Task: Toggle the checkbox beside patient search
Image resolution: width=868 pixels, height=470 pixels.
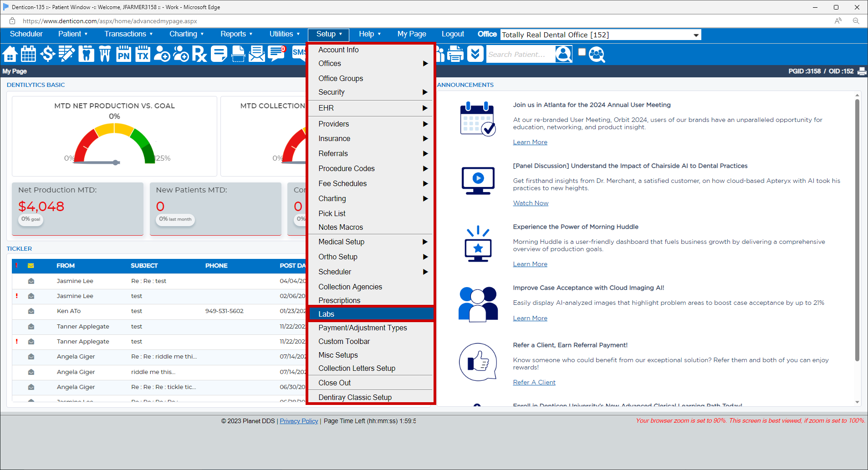Action: pos(582,52)
